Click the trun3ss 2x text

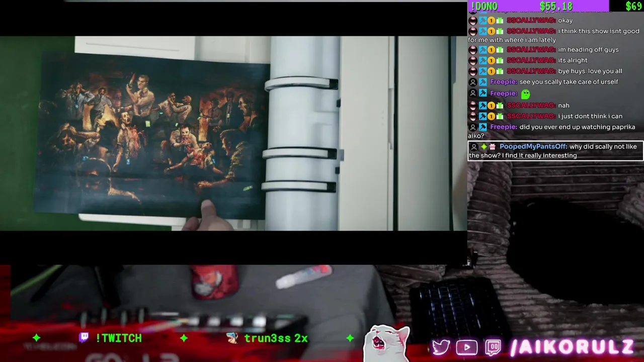point(276,338)
